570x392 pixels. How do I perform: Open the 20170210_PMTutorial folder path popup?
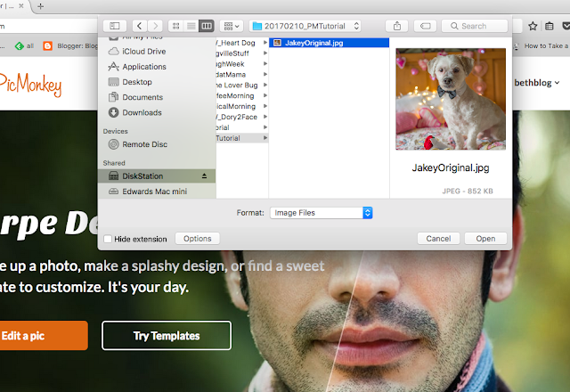pos(305,26)
